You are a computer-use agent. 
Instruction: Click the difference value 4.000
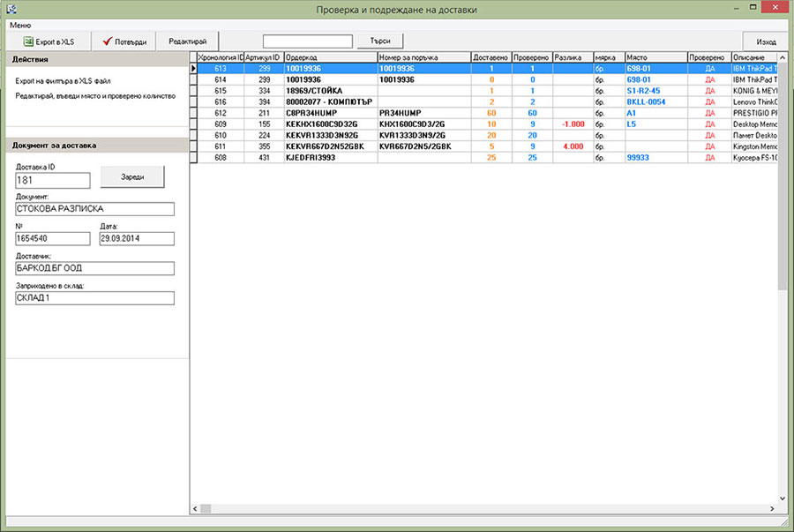(x=573, y=146)
